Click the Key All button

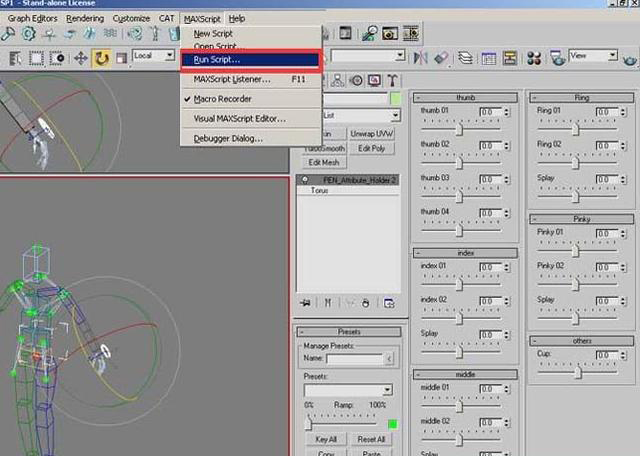click(x=326, y=439)
